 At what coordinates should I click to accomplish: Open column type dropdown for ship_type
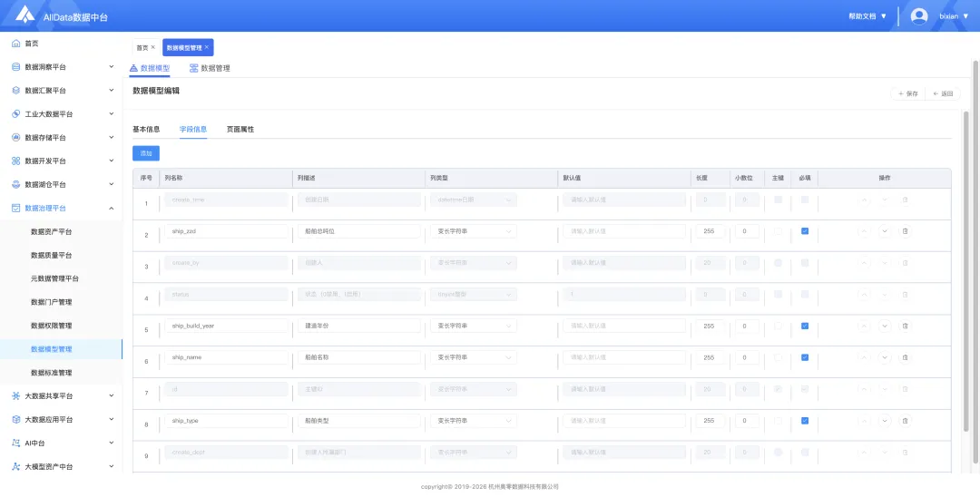473,421
